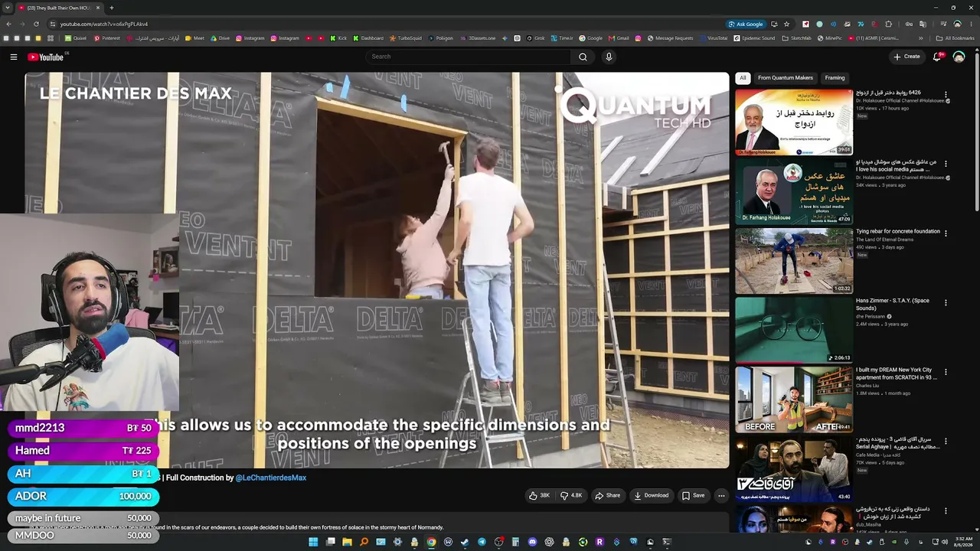The width and height of the screenshot is (980, 551).
Task: Select the From Quantum Makers chip
Action: tap(786, 78)
